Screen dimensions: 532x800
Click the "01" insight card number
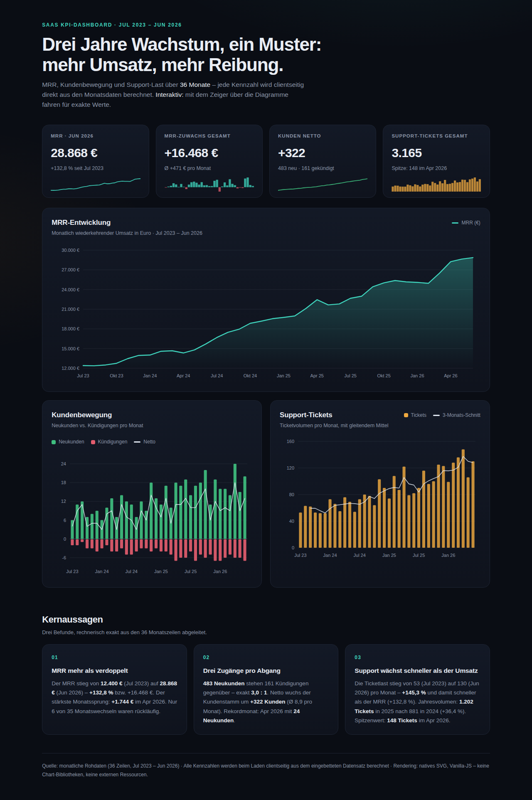pos(55,657)
